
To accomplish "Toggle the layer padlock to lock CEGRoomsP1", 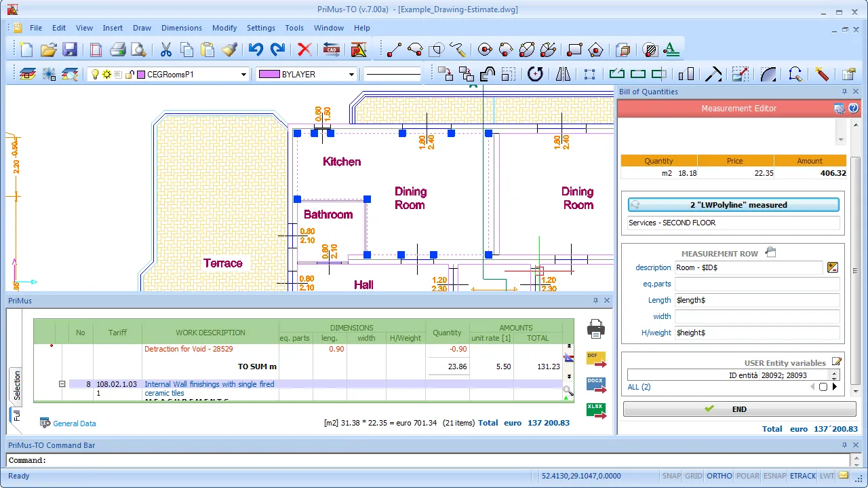I will point(127,74).
